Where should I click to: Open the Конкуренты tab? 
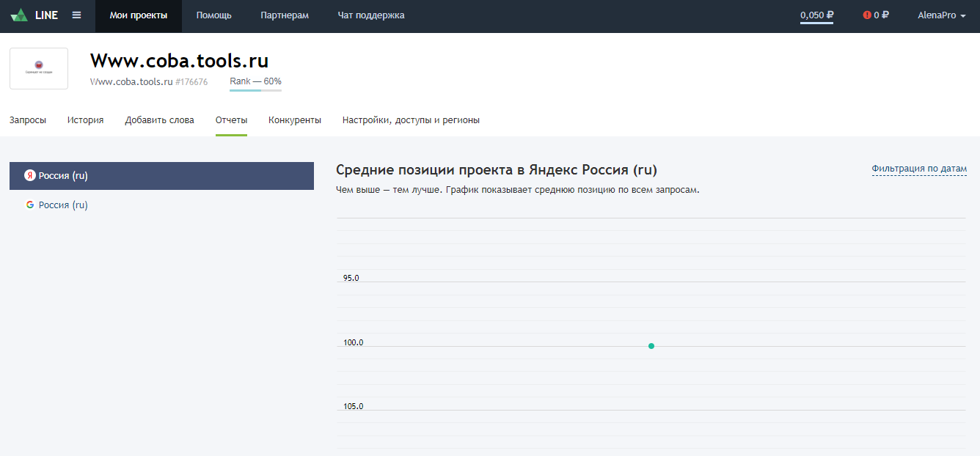[295, 119]
